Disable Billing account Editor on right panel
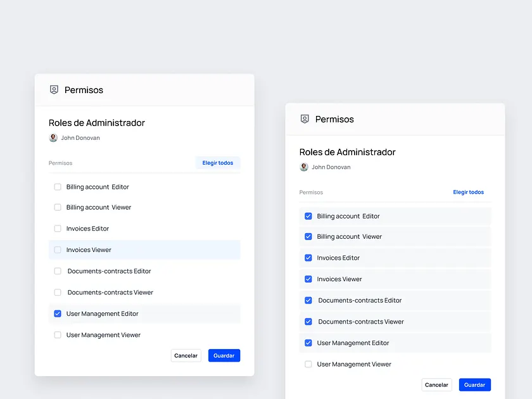This screenshot has width=532, height=399. pyautogui.click(x=308, y=216)
